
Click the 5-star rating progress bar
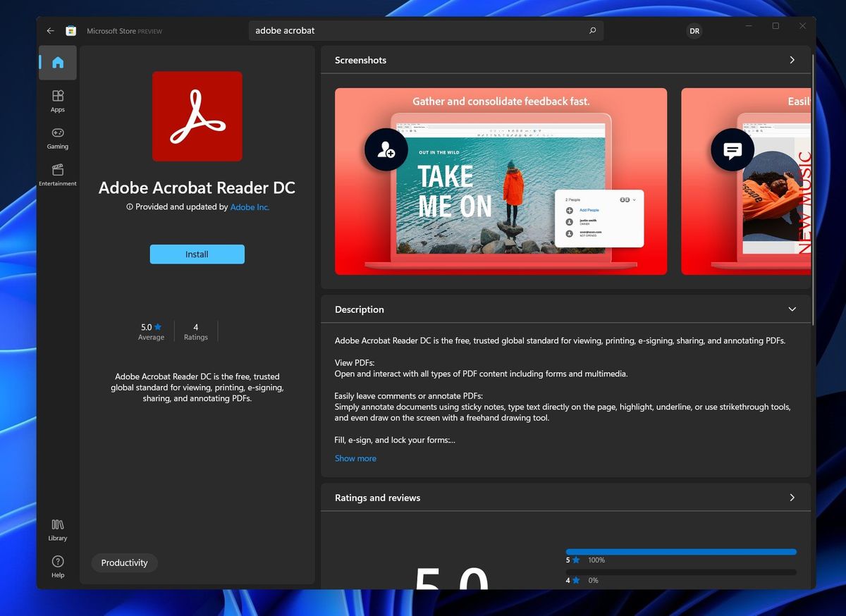tap(680, 552)
